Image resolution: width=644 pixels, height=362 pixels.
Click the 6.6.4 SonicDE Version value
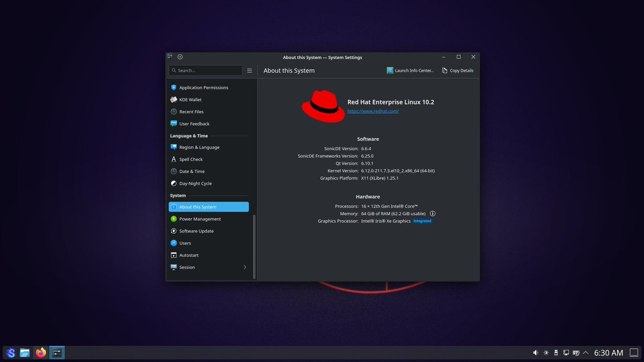click(x=366, y=149)
